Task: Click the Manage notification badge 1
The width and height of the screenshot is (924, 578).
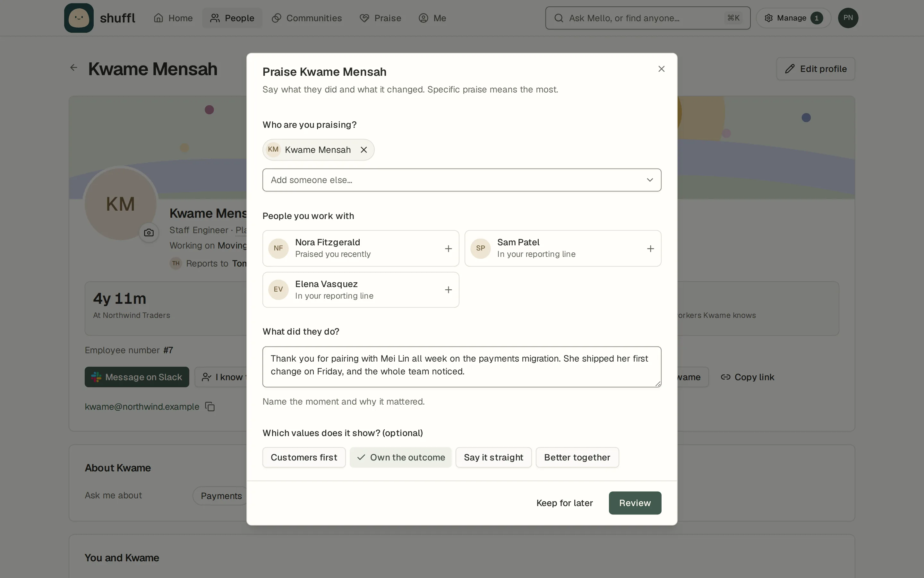Action: tap(816, 18)
